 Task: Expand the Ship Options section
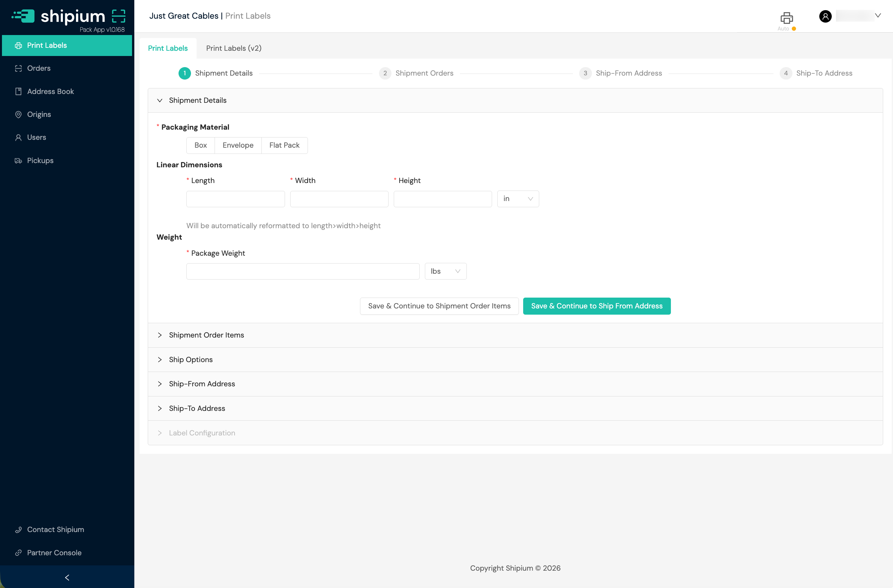point(191,359)
